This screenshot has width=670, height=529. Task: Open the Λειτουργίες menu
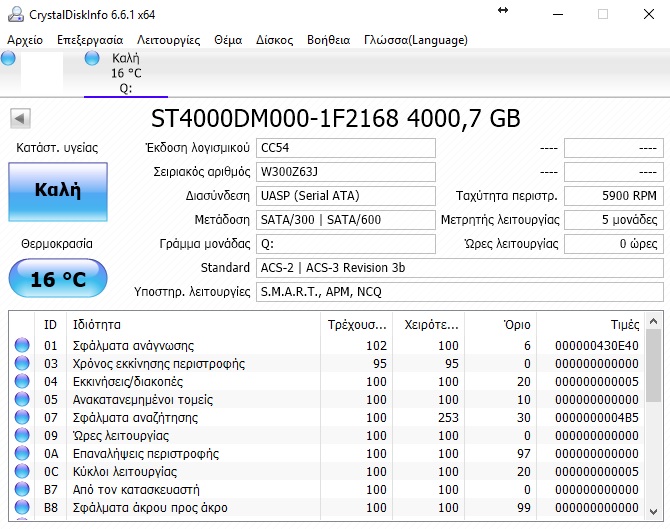168,40
